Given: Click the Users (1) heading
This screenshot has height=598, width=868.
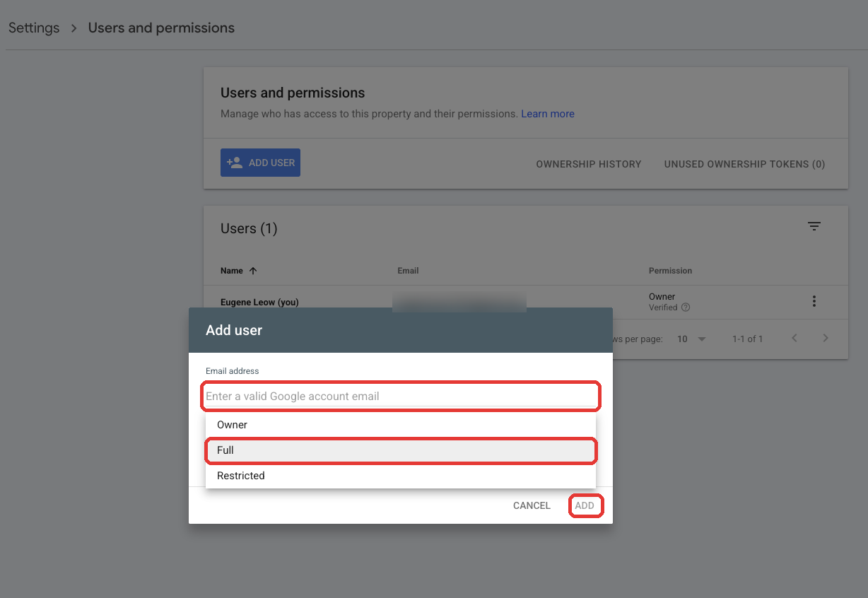Looking at the screenshot, I should click(x=249, y=228).
